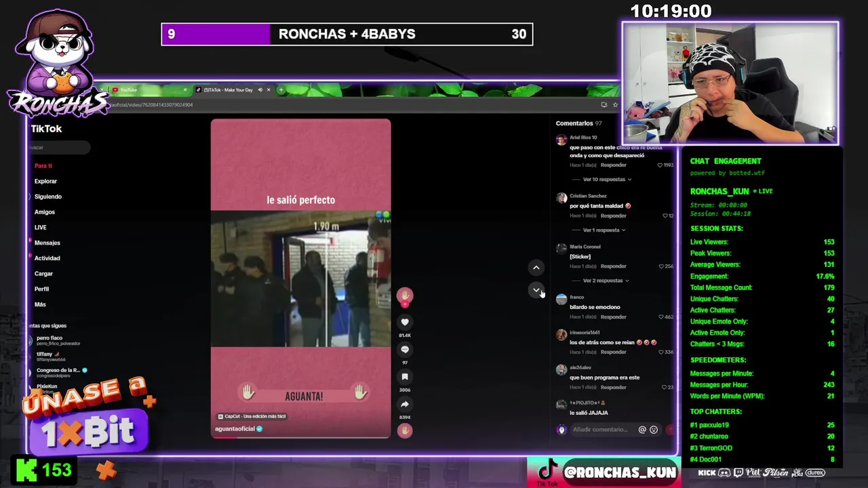Open Perfil in the sidebar
868x488 pixels.
click(x=42, y=289)
